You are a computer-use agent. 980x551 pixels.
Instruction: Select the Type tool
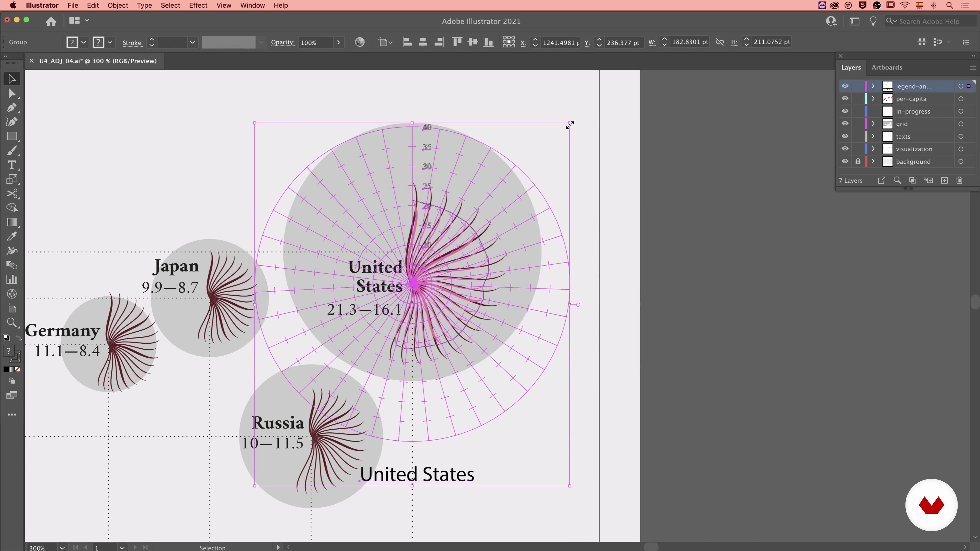pyautogui.click(x=12, y=165)
